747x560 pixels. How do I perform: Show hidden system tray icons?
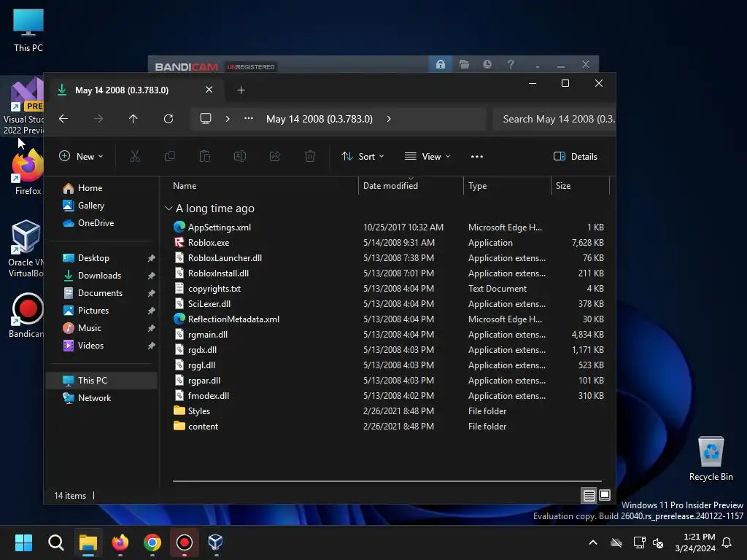[x=593, y=542]
